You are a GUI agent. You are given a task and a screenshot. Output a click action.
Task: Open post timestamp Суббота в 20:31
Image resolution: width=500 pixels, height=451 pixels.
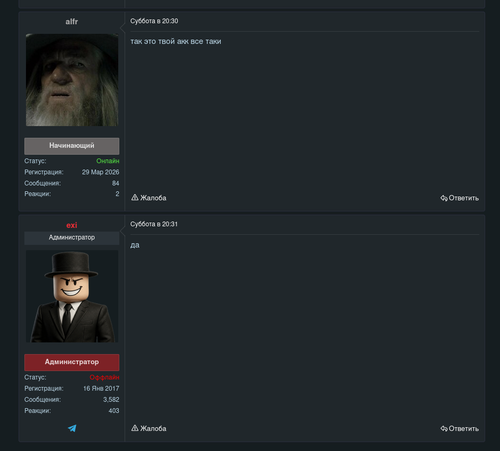click(154, 224)
